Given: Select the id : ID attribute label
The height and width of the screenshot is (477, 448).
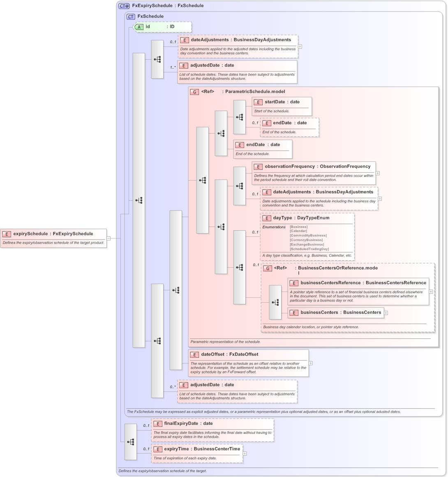Looking at the screenshot, I should pos(160,26).
